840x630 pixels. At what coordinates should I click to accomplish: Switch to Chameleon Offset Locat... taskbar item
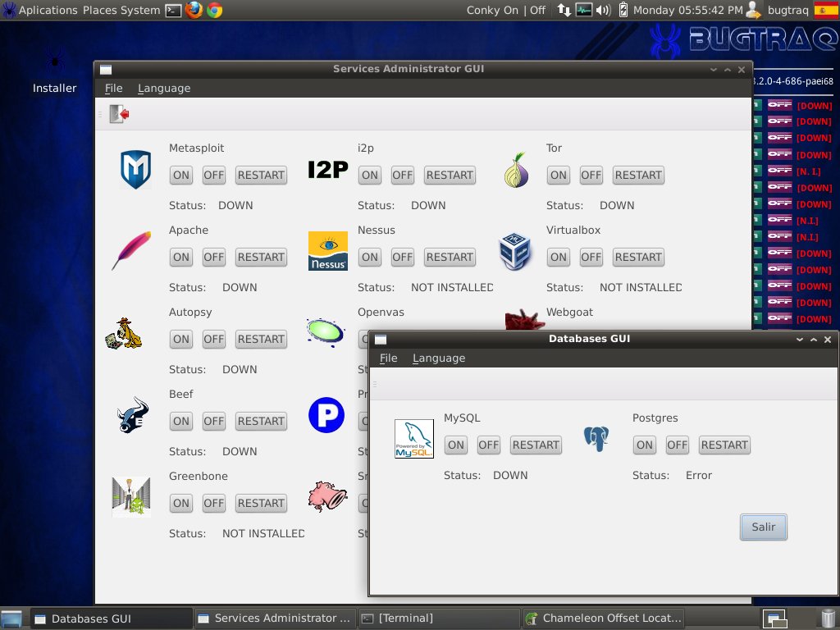(x=603, y=619)
